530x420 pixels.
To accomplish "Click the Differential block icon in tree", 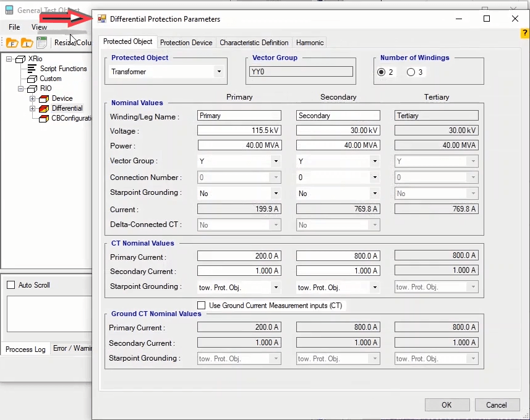I will (x=43, y=108).
